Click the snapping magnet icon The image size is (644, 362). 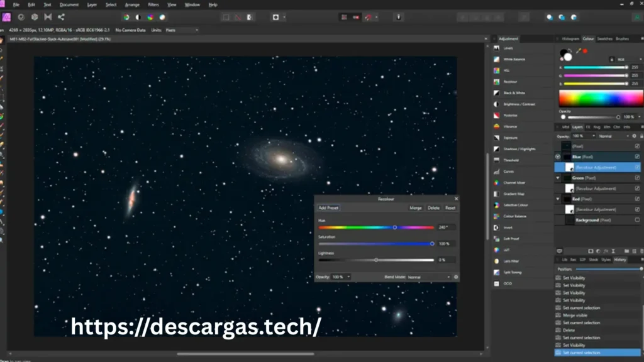click(368, 17)
